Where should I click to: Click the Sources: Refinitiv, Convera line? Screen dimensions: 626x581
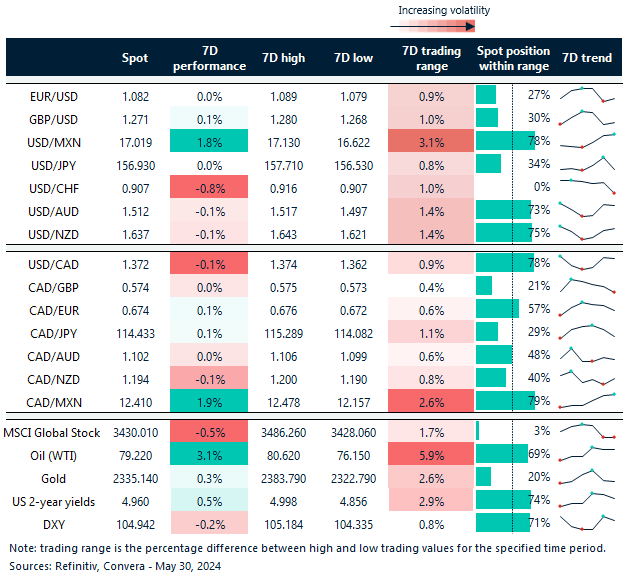(112, 565)
